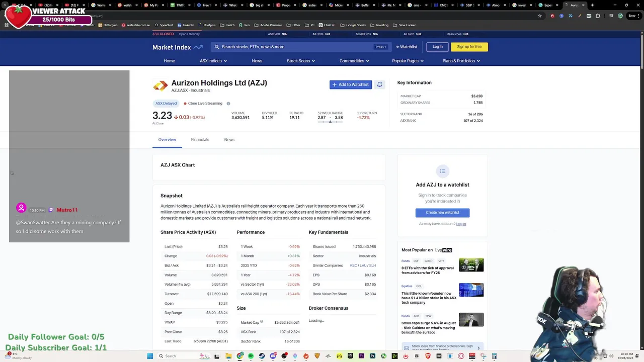
Task: Open This little-known founder article
Action: (x=429, y=298)
